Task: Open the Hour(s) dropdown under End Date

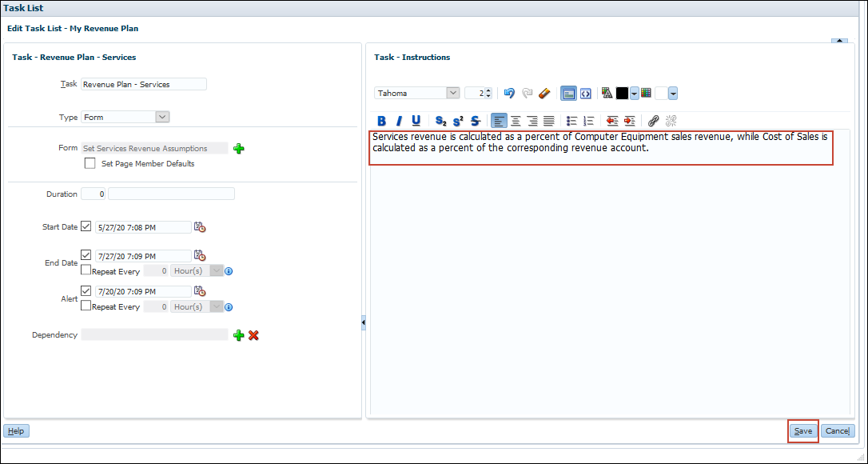Action: click(x=215, y=270)
